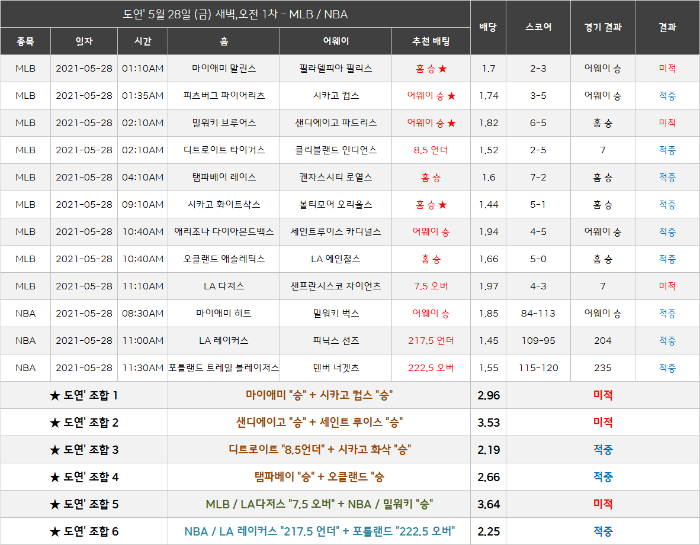
Task: Click the 8.5 언더 pick for 디트로이트
Action: [431, 150]
